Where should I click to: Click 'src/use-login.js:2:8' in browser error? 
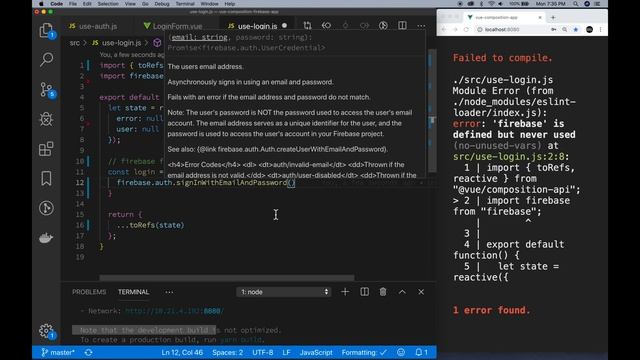tap(511, 157)
